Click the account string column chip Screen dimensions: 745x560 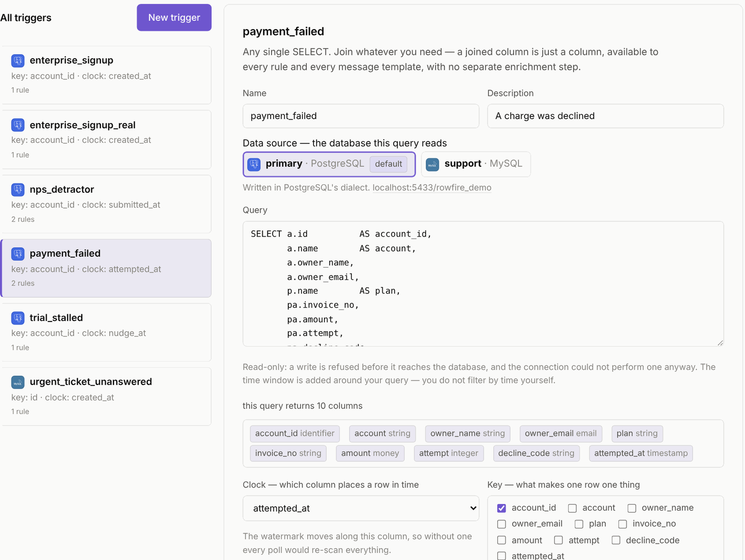pyautogui.click(x=382, y=433)
